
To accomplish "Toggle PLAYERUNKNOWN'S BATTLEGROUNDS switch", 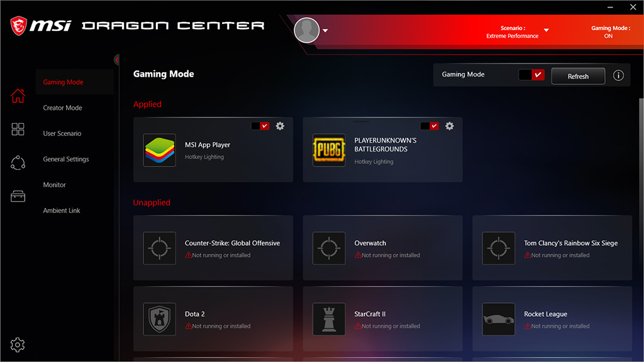I will (430, 126).
